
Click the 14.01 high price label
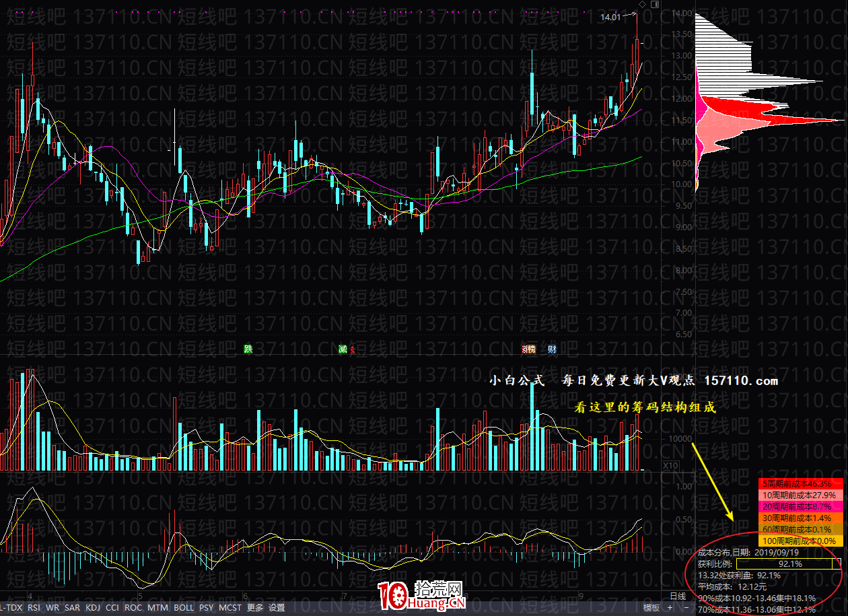610,18
